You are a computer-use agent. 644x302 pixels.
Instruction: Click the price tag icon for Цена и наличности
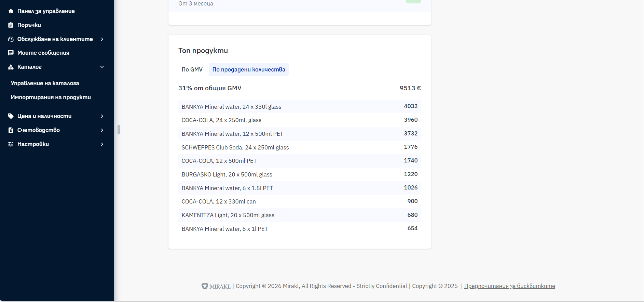[11, 116]
